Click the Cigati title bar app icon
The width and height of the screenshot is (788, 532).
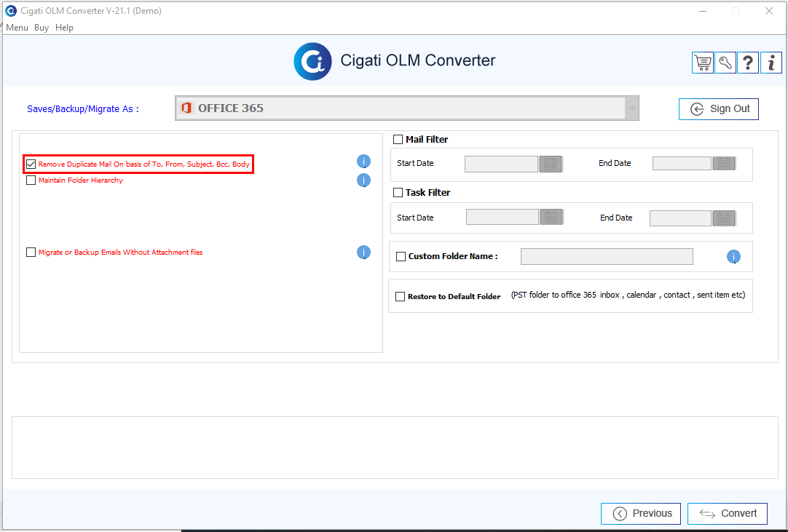pyautogui.click(x=10, y=10)
